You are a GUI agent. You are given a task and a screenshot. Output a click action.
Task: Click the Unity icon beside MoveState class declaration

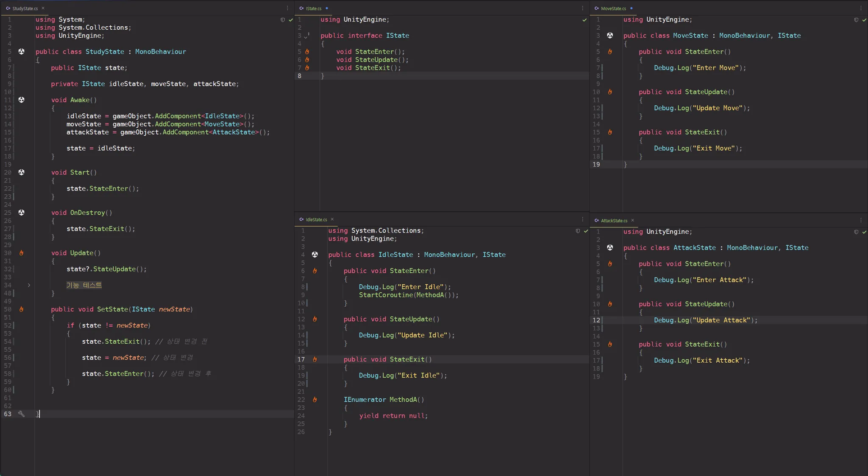[610, 35]
